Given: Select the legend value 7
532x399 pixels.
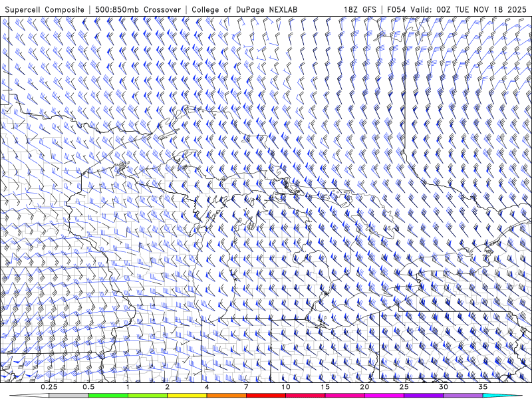Looking at the screenshot, I should pos(246,387).
